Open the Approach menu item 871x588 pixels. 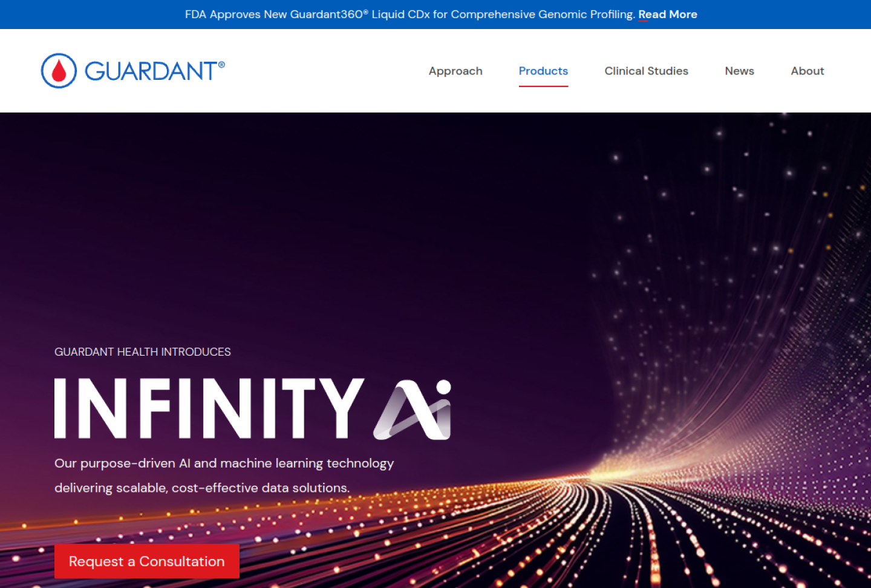pyautogui.click(x=455, y=71)
